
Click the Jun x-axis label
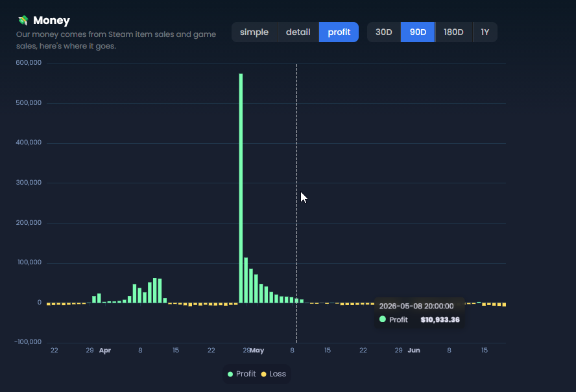pos(414,351)
